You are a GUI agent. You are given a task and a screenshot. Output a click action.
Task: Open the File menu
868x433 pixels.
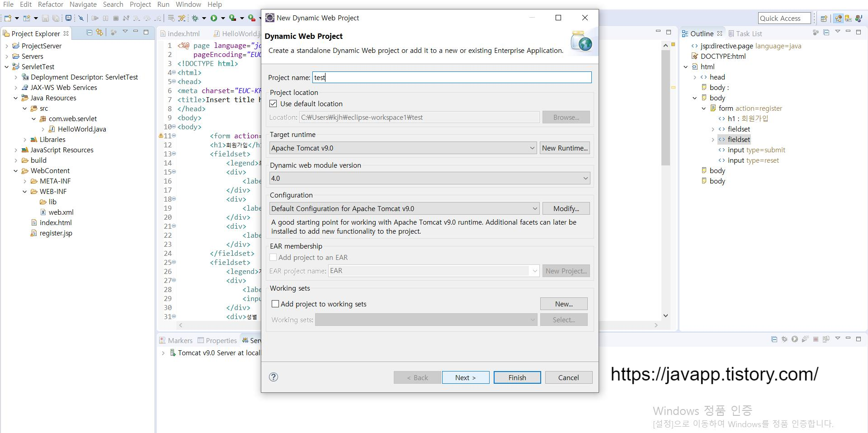pos(8,4)
